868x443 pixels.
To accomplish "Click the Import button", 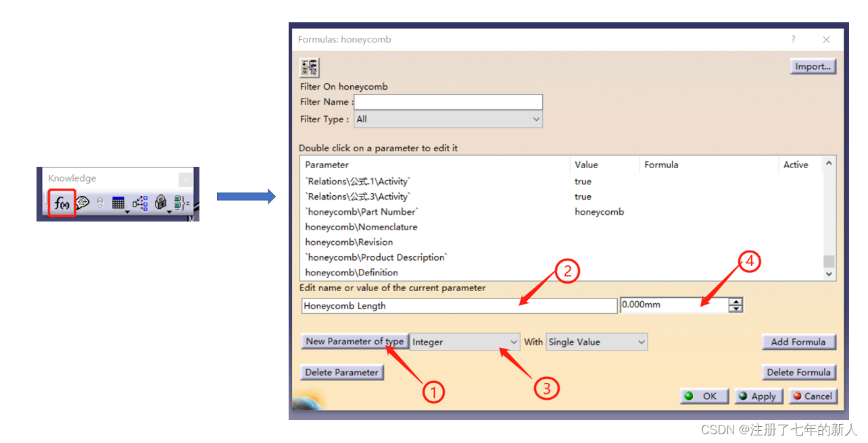I will (x=813, y=67).
